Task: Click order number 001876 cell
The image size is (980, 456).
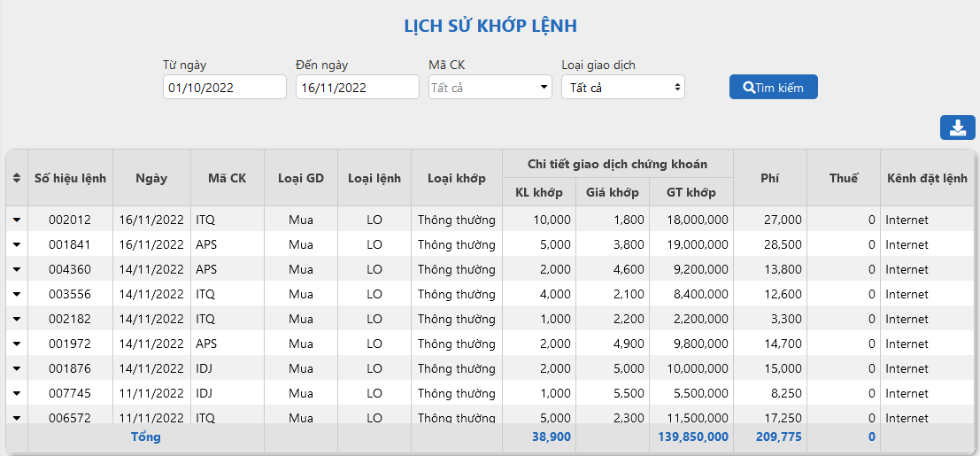Action: click(70, 368)
